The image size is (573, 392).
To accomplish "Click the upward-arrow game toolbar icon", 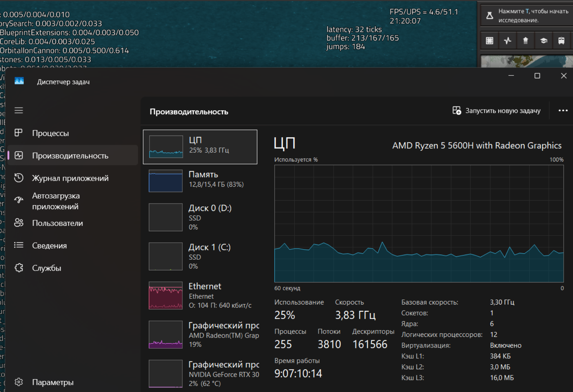I will [525, 41].
